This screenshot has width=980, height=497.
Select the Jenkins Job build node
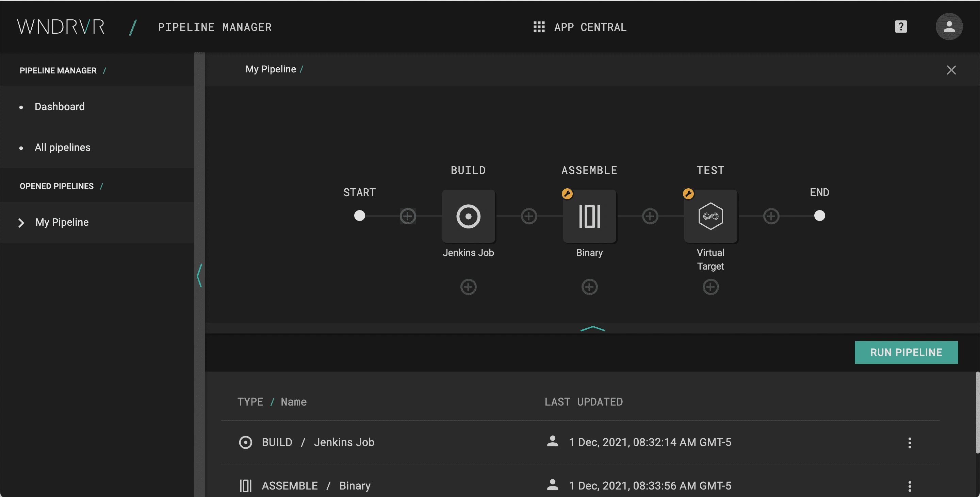pyautogui.click(x=468, y=216)
